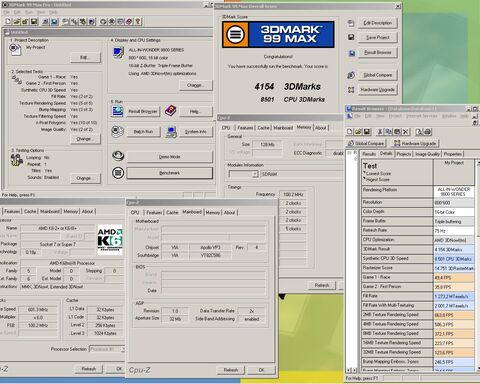Click the red book icon beside Help button
480x384 pixels.
click(170, 110)
